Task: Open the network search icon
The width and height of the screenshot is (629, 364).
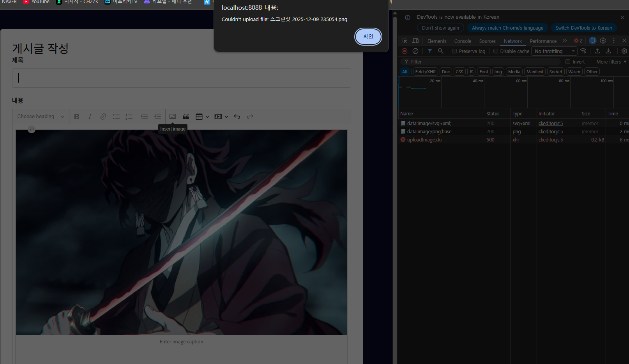Action: (441, 51)
